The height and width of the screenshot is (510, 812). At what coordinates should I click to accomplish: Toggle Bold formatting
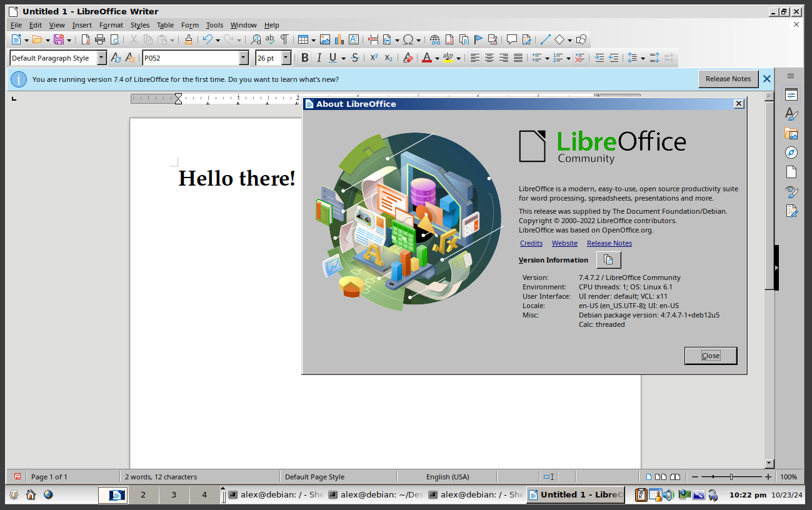[304, 58]
